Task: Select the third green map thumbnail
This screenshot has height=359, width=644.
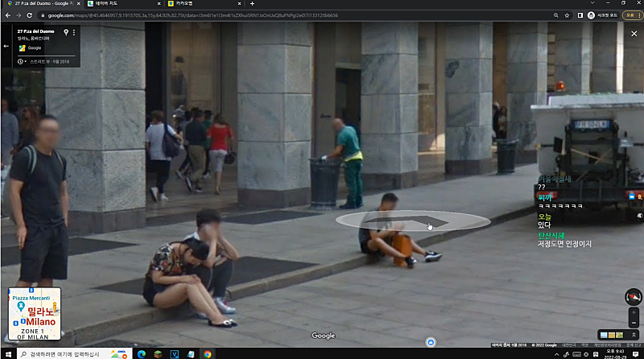Action: point(619,335)
